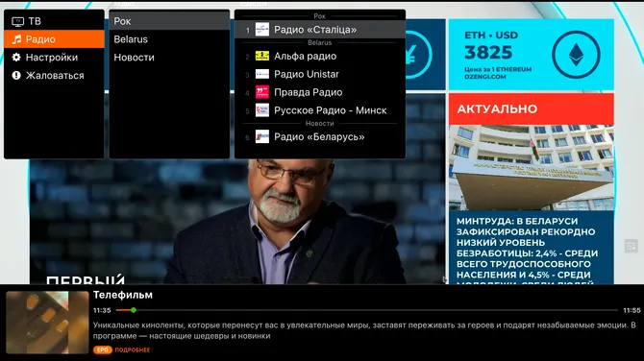Open the ТВ menu item
This screenshot has height=361, width=644.
pos(54,21)
